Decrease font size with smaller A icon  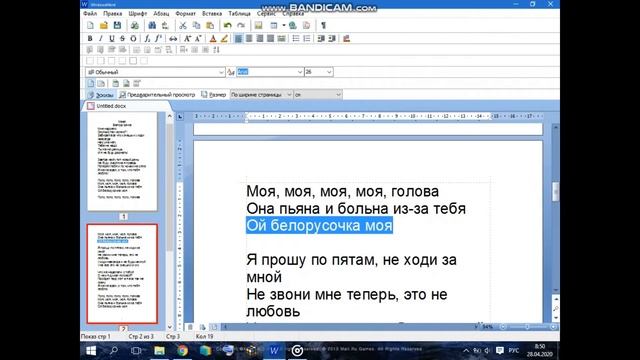pyautogui.click(x=198, y=39)
